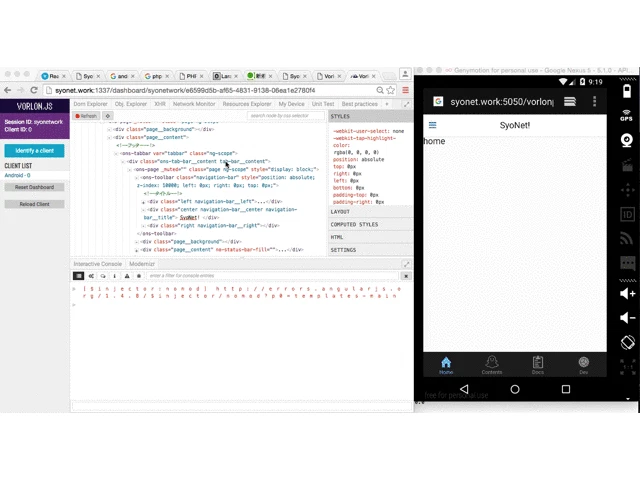
Task: Open the Genymotion device ID widget
Action: (x=627, y=214)
